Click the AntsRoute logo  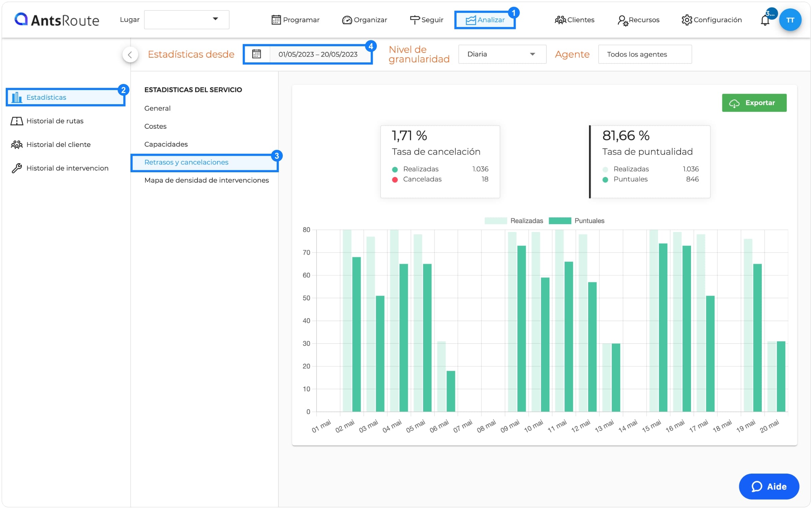pyautogui.click(x=57, y=20)
